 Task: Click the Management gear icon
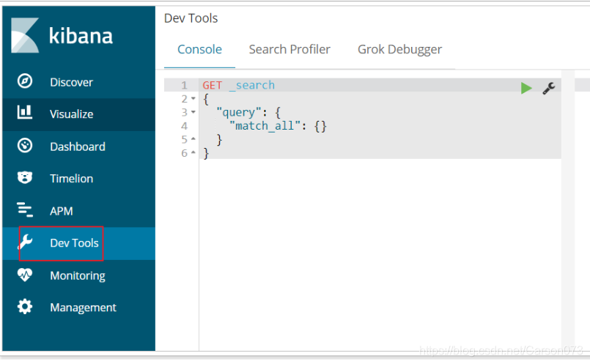25,306
